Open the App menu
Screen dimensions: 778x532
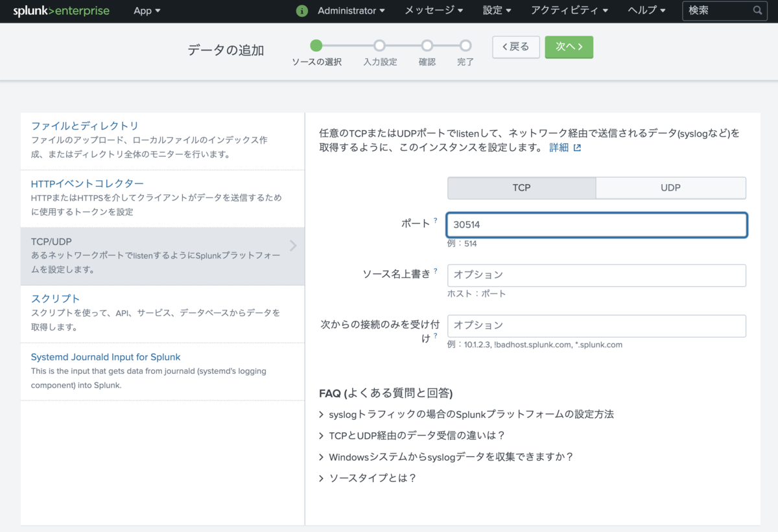coord(147,11)
